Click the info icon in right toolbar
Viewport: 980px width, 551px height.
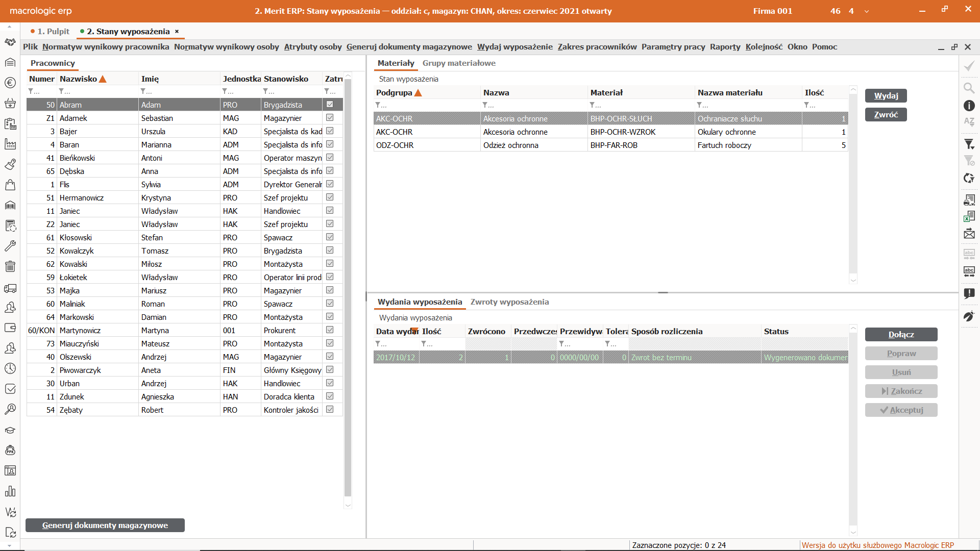coord(969,106)
